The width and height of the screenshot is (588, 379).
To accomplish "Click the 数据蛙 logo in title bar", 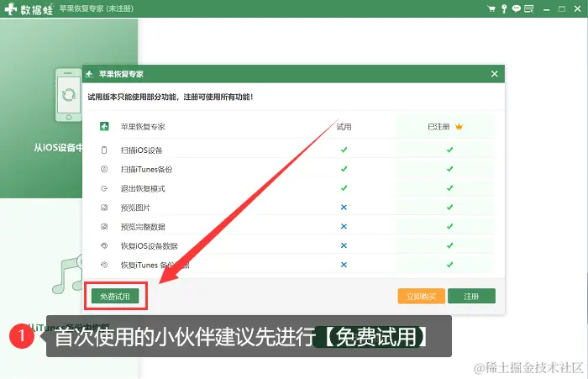I will (x=29, y=8).
